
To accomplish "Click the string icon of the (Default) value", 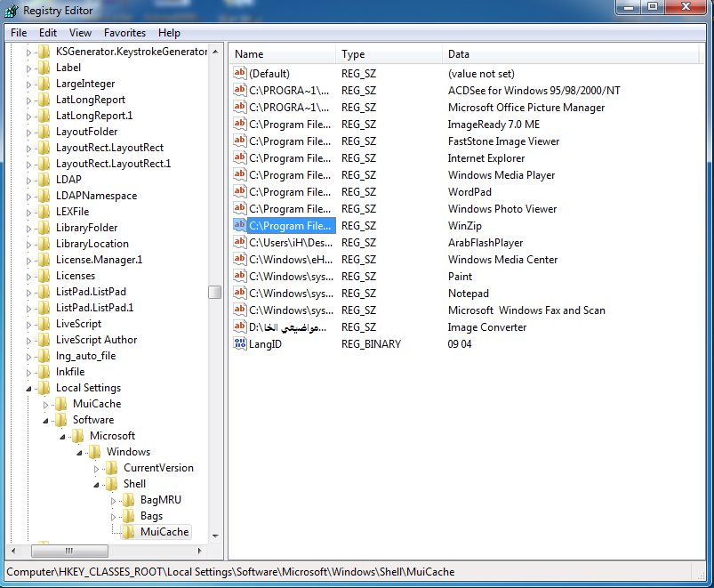I will tap(240, 73).
